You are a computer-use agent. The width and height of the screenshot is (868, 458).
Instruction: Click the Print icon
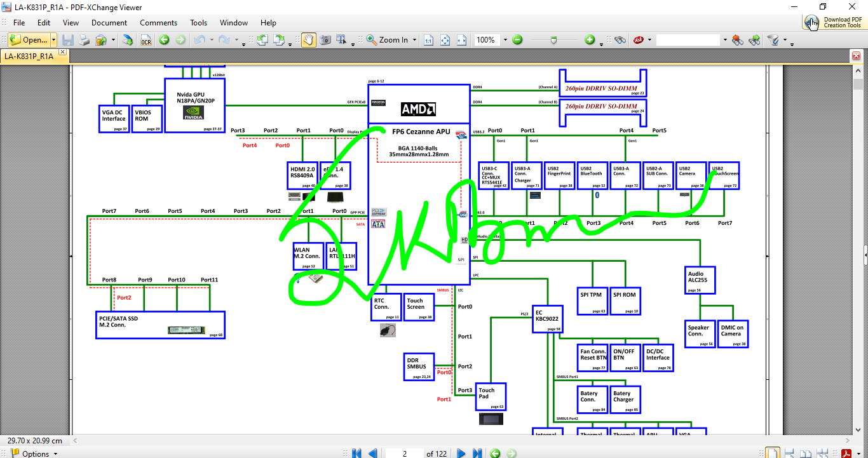(85, 40)
